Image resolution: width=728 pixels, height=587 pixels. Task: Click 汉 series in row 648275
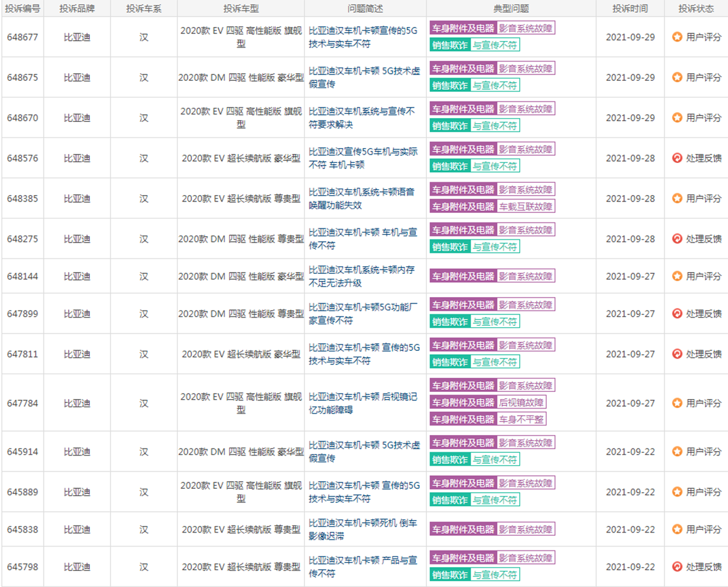[144, 239]
